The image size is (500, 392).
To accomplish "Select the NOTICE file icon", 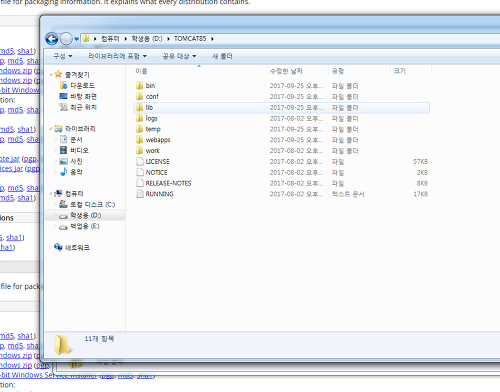I will click(x=140, y=172).
